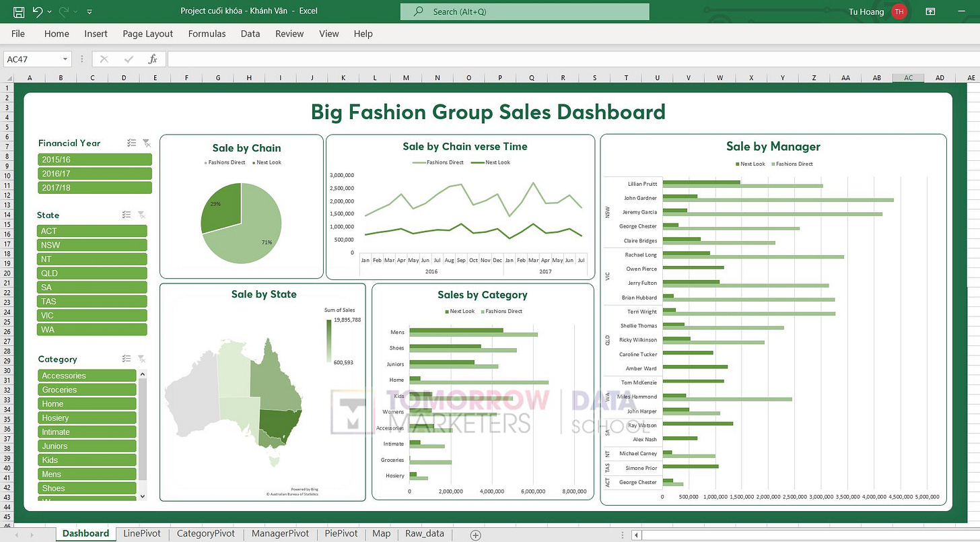Click the Sale by Manager chart title
The image size is (980, 542).
(773, 146)
